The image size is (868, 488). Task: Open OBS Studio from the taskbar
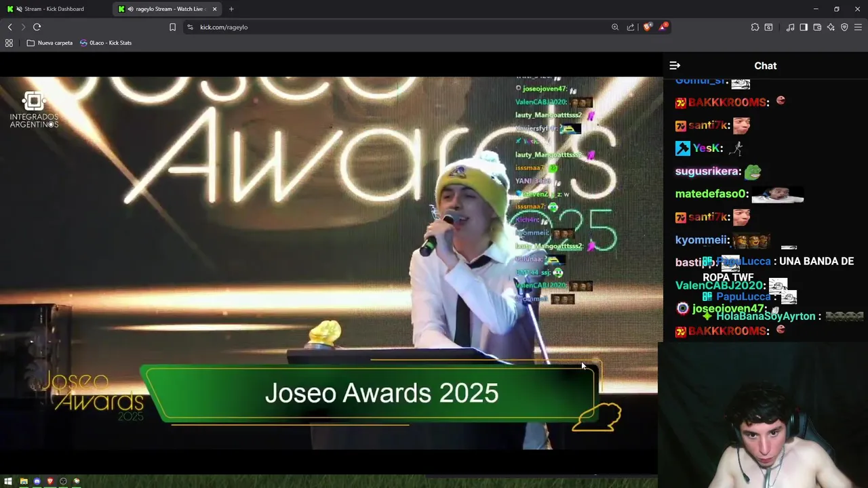(63, 481)
